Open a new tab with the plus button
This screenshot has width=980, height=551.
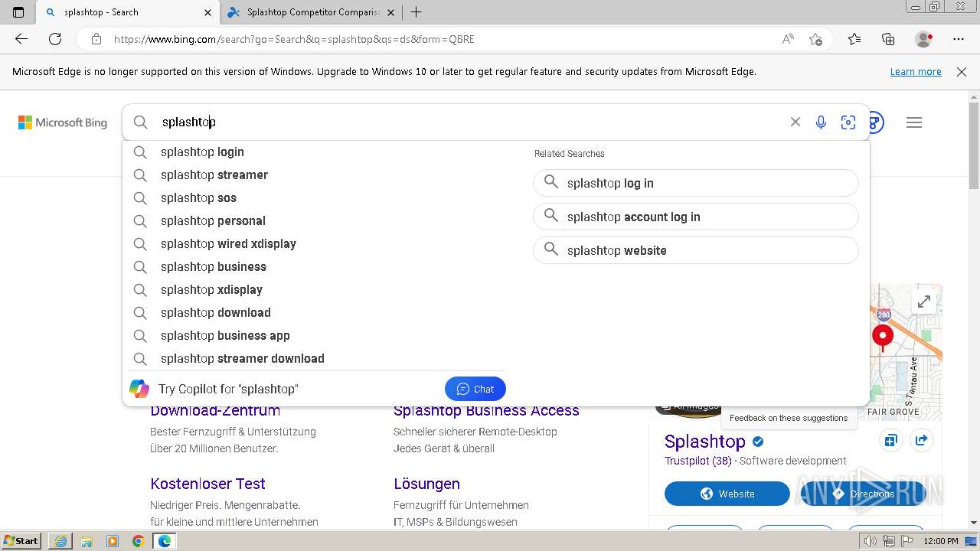tap(416, 12)
